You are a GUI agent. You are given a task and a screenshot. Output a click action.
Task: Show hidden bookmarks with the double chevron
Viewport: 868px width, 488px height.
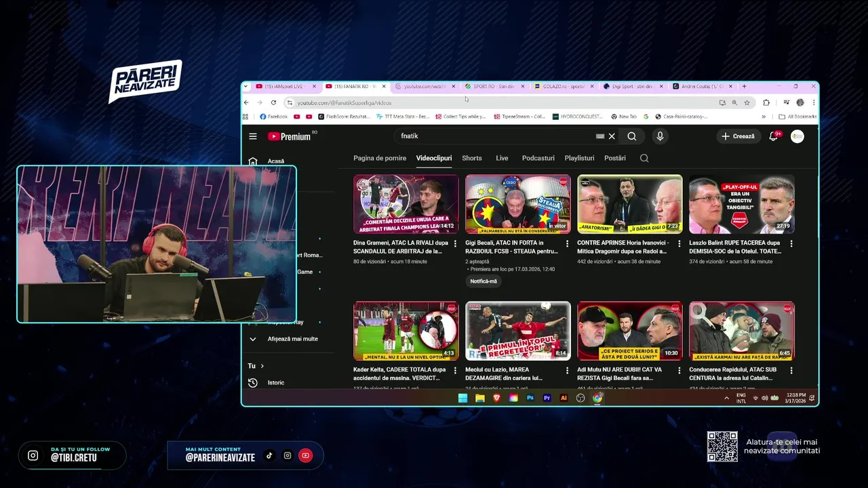[764, 117]
